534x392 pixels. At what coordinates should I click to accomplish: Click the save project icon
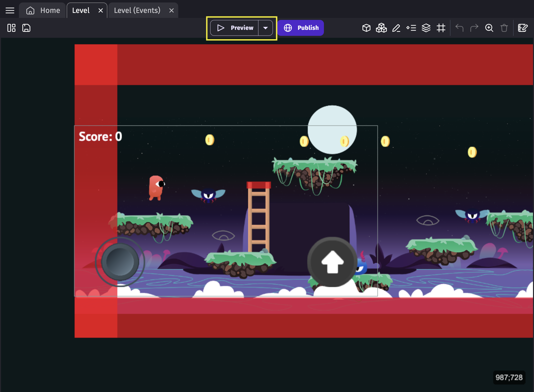[26, 28]
